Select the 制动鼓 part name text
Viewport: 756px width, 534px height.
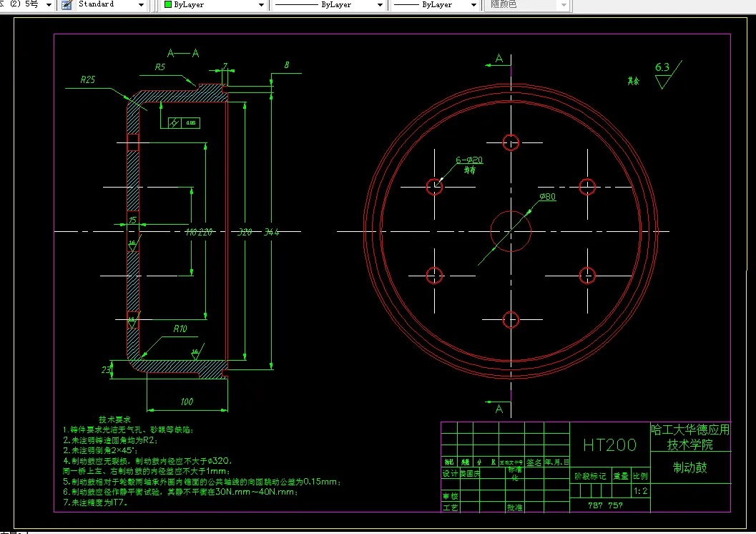point(690,467)
